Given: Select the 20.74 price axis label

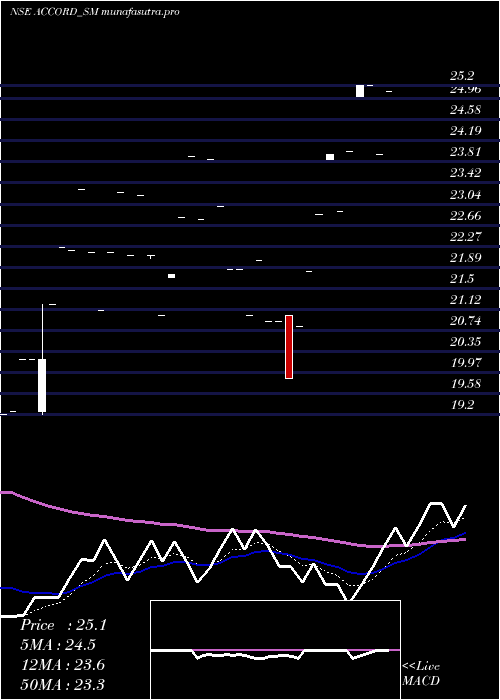Looking at the screenshot, I should [465, 321].
